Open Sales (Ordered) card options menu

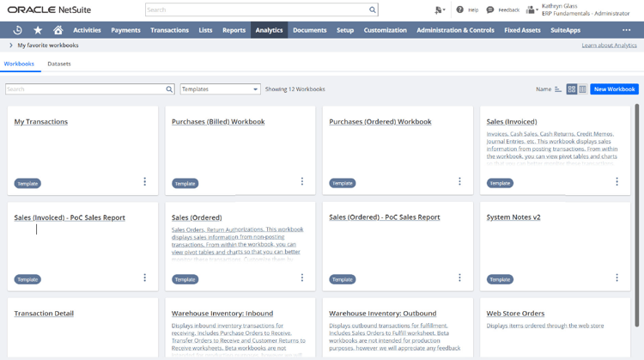click(302, 278)
